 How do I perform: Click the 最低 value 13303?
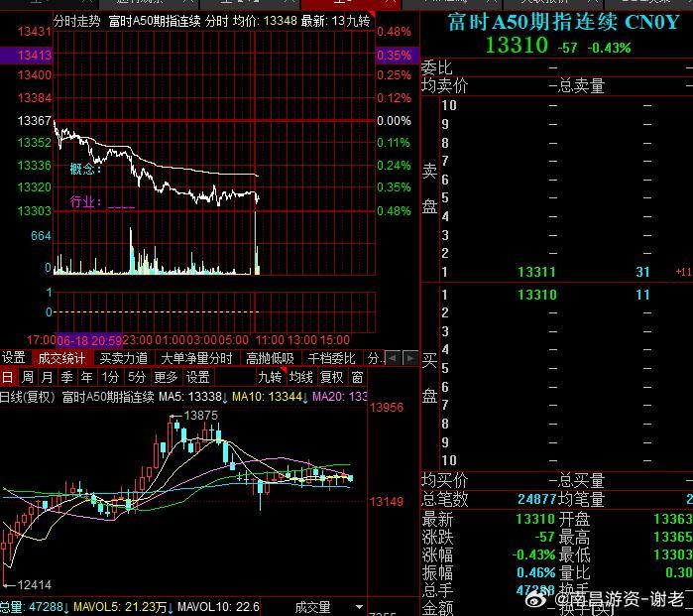(x=672, y=554)
